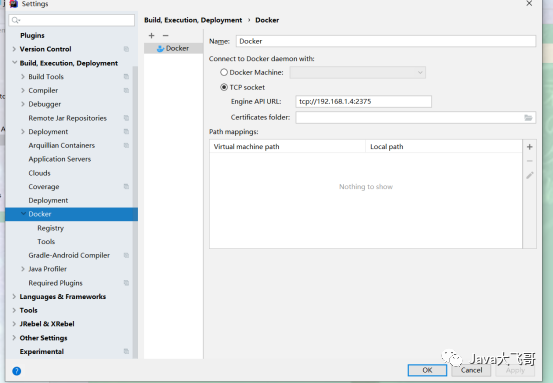Click the project-level icon beside Coverage

(x=126, y=186)
